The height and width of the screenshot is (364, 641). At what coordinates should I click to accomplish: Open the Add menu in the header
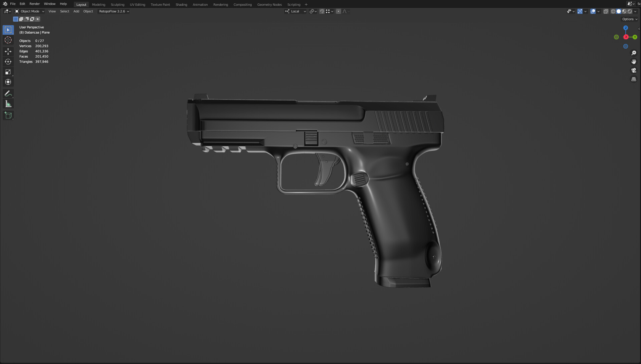(76, 11)
